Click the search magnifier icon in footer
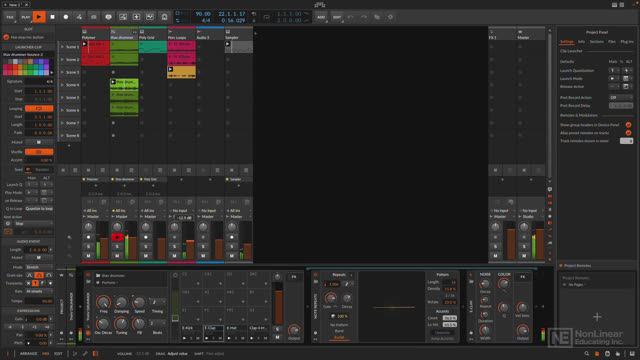640x360 pixels. 587,354
